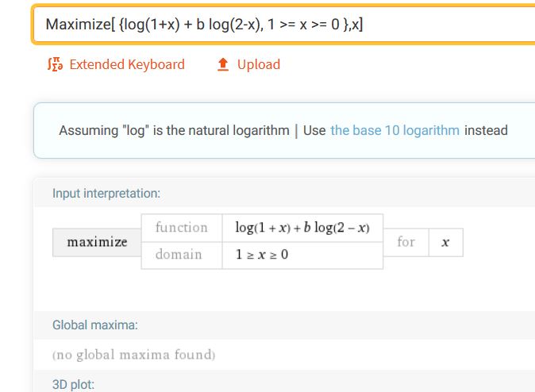
Task: Click the function label cell
Action: pos(182,228)
